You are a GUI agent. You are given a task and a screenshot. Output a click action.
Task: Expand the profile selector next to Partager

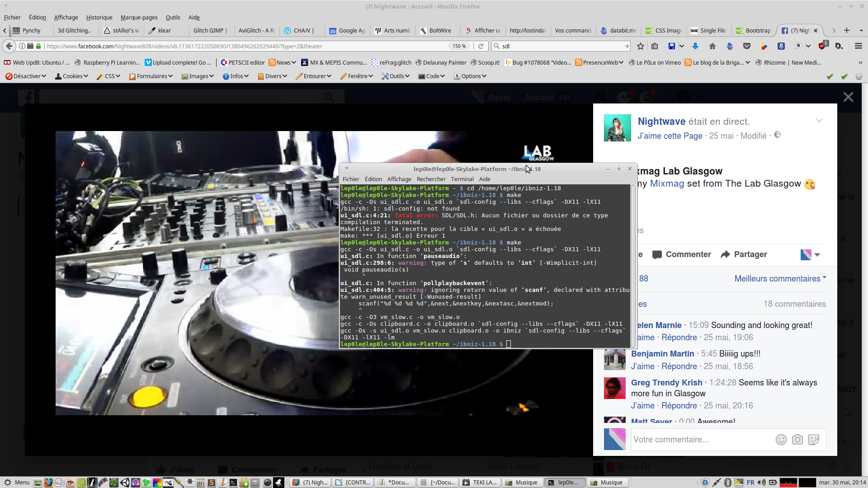817,255
